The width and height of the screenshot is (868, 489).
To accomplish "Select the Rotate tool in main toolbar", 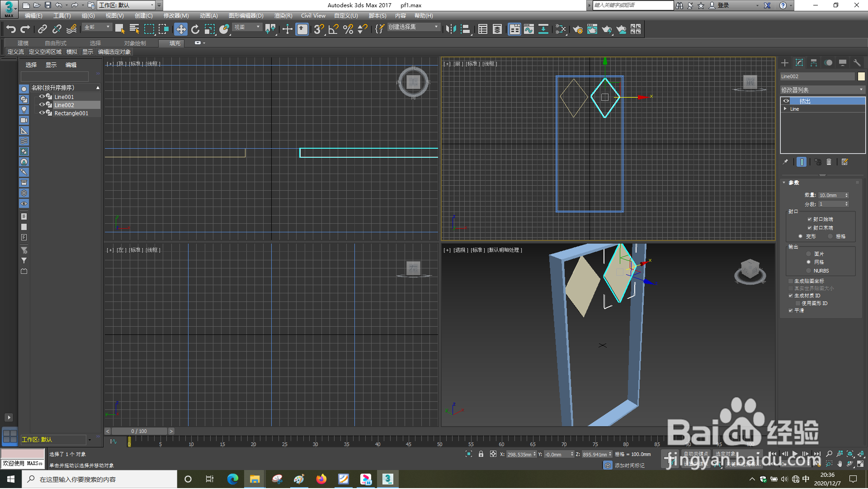I will pyautogui.click(x=195, y=29).
